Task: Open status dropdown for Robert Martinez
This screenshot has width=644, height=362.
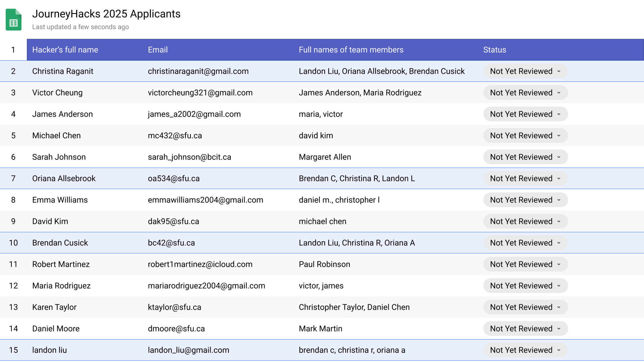Action: tap(525, 264)
